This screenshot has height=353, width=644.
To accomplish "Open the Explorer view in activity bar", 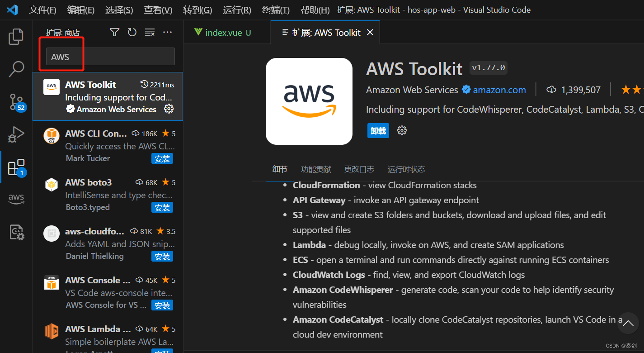I will [16, 37].
